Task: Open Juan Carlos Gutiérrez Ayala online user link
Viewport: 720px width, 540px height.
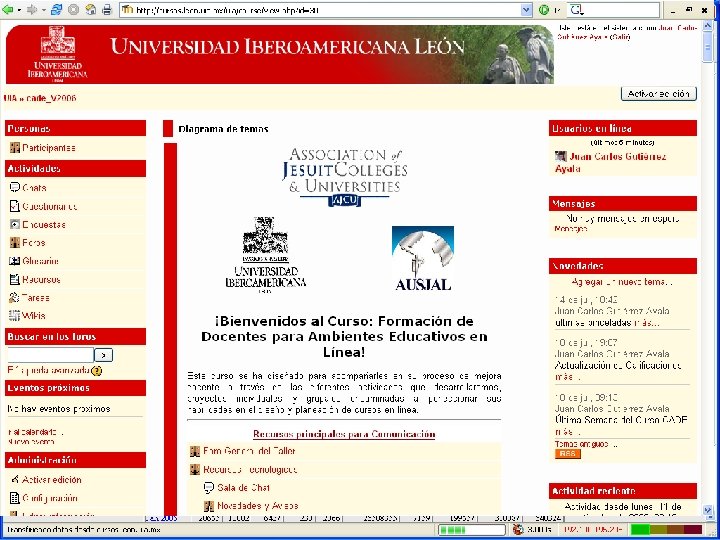Action: [x=611, y=163]
